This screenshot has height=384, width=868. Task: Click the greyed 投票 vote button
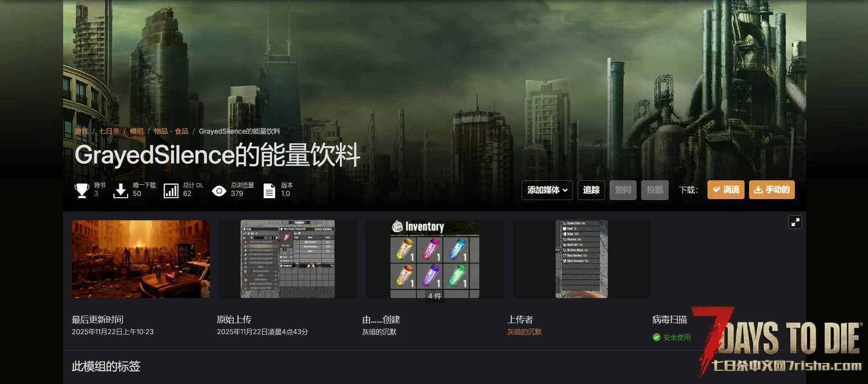pos(654,190)
